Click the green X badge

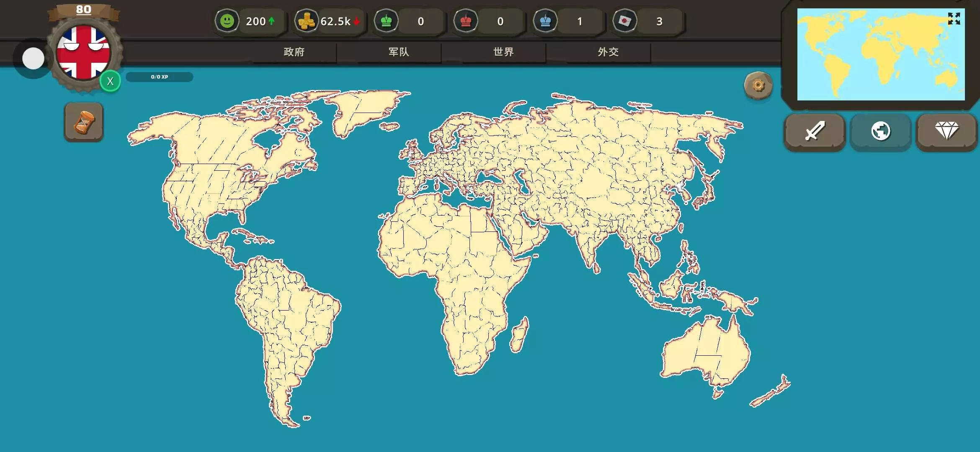110,81
